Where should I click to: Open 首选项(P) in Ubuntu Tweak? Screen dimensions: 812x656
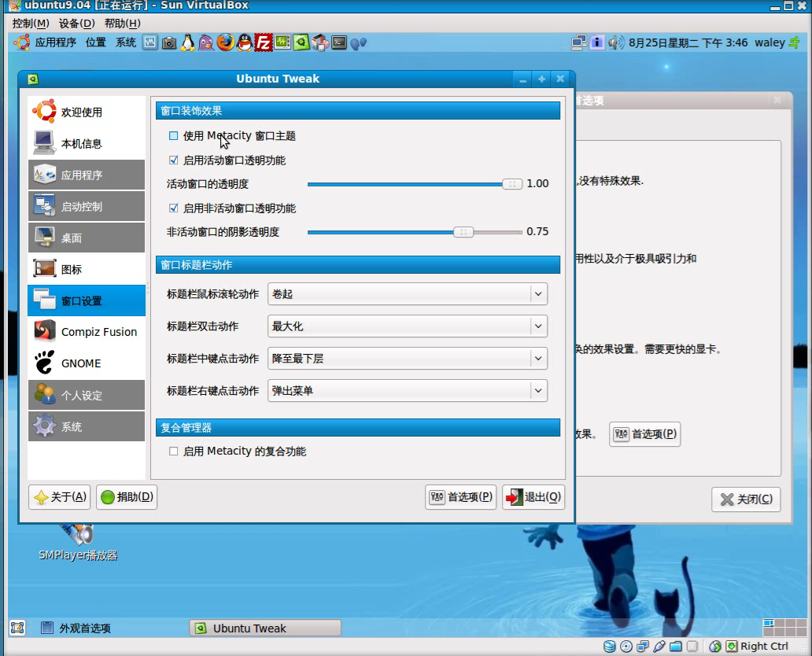click(x=461, y=497)
